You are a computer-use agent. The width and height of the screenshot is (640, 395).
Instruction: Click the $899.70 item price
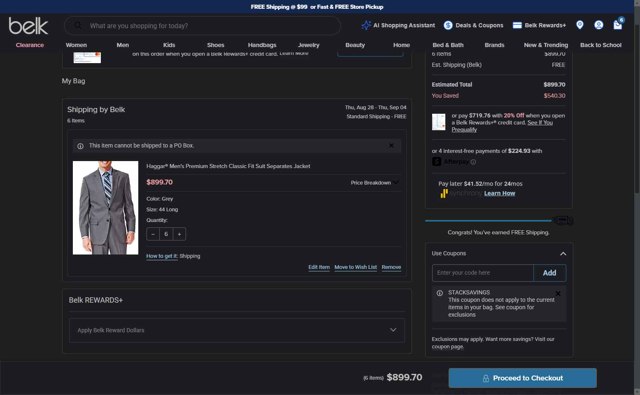[160, 182]
